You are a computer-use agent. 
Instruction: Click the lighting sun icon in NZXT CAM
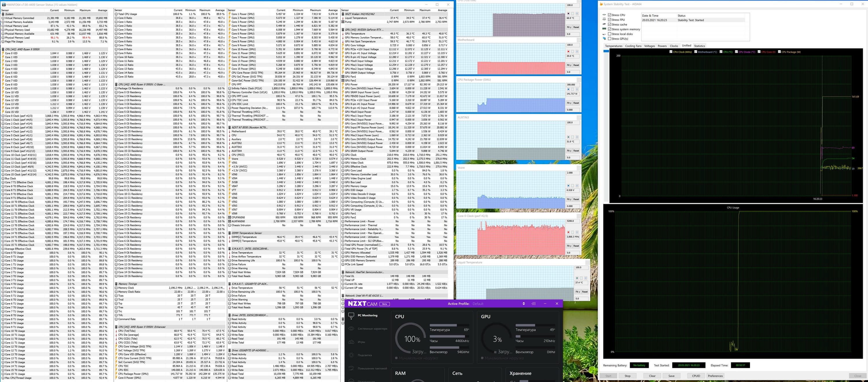pyautogui.click(x=351, y=355)
